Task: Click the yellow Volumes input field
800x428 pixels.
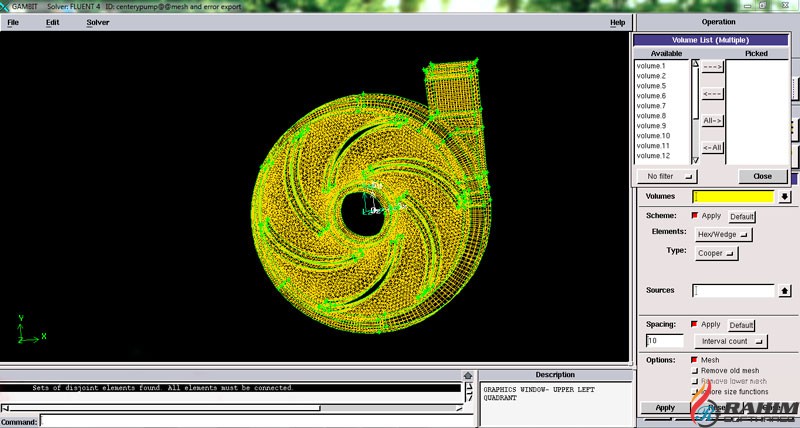Action: 734,196
